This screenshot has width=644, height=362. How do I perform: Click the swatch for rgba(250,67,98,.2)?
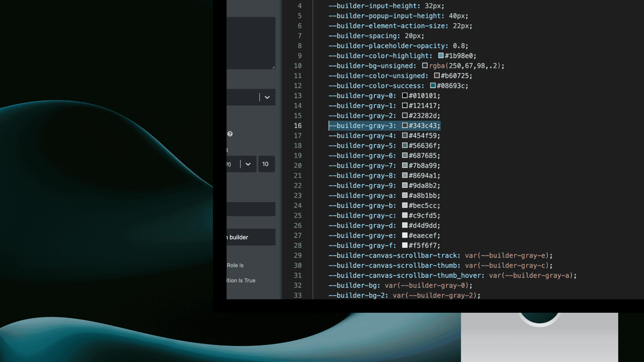click(x=425, y=66)
